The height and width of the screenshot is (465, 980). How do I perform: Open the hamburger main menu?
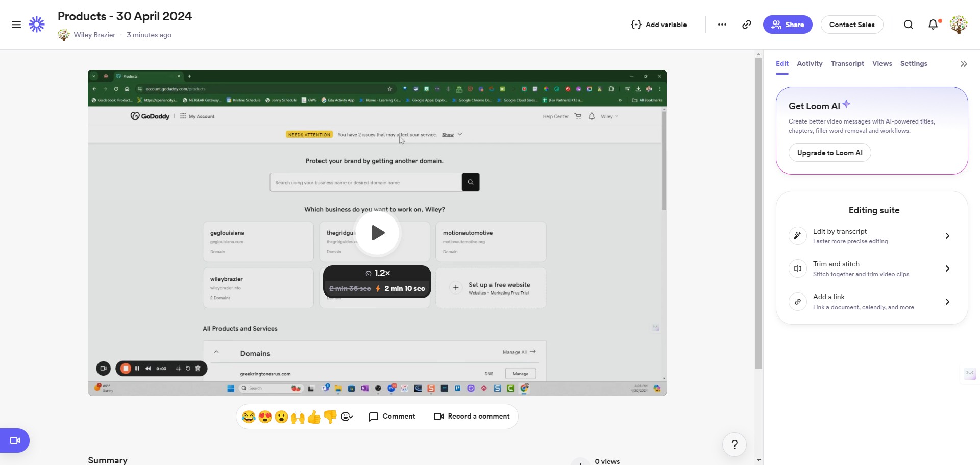pyautogui.click(x=16, y=25)
